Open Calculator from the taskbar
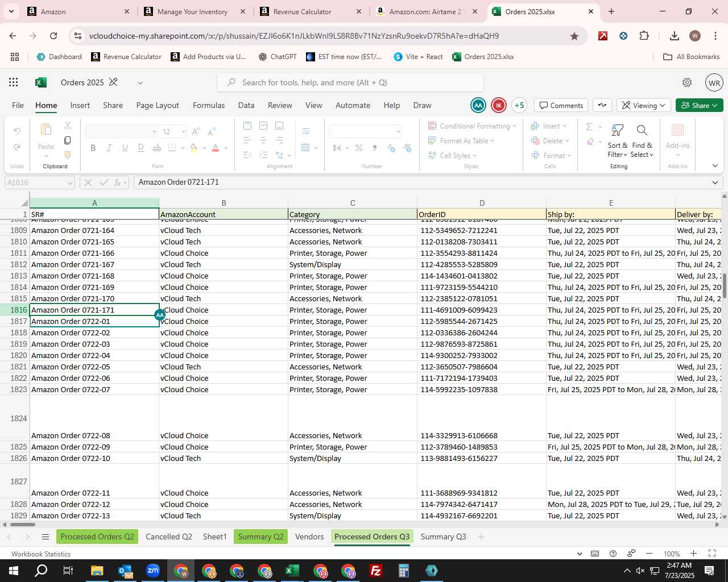728x582 pixels. tap(404, 571)
